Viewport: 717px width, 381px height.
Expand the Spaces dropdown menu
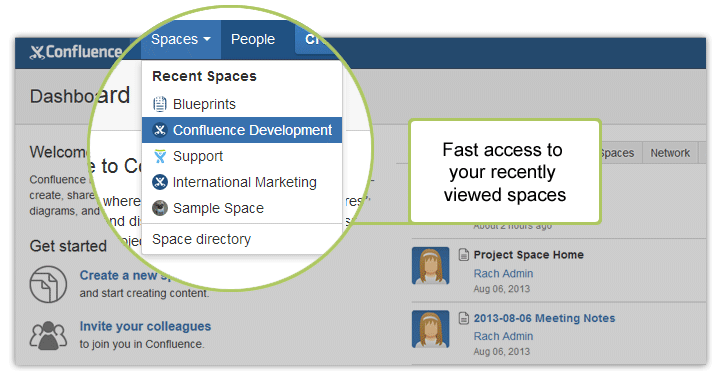[x=181, y=39]
